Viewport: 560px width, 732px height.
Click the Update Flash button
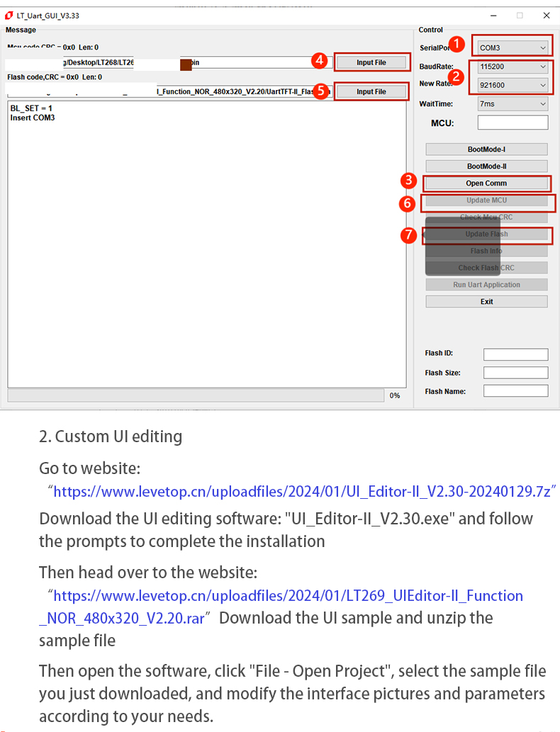[x=486, y=234]
